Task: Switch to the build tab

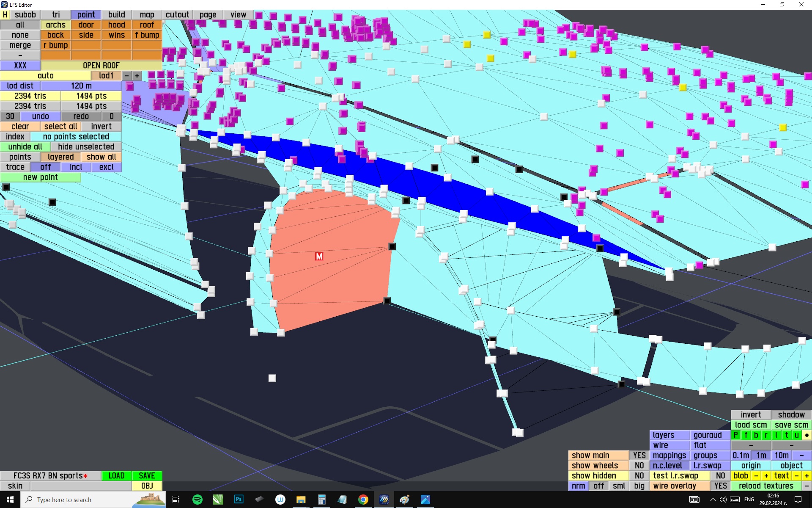Action: pos(116,15)
